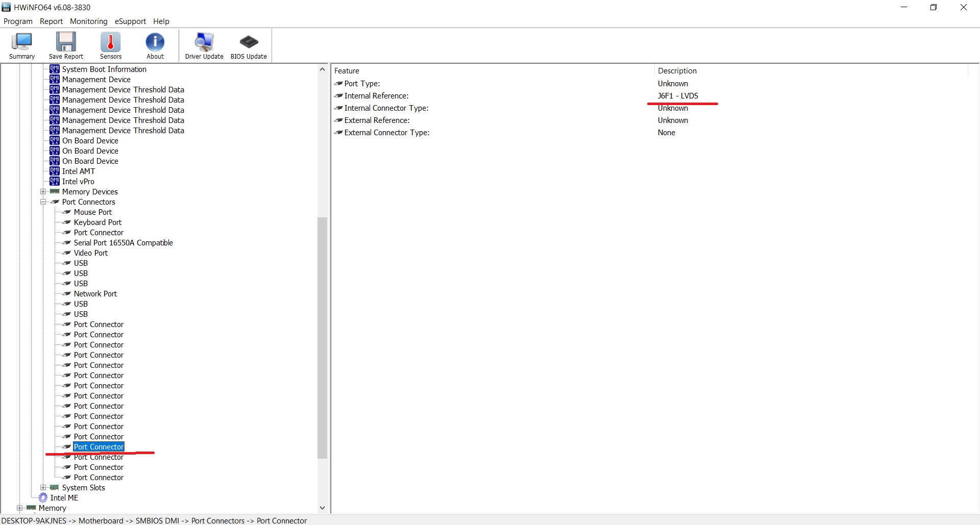Select the External Connector Type row
Screen dimensions: 980x525
point(651,133)
